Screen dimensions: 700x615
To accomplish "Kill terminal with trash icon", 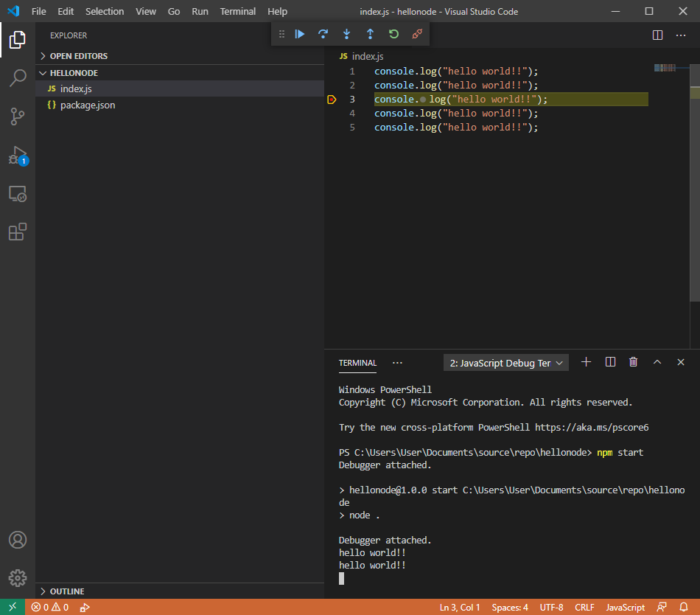I will pos(634,362).
